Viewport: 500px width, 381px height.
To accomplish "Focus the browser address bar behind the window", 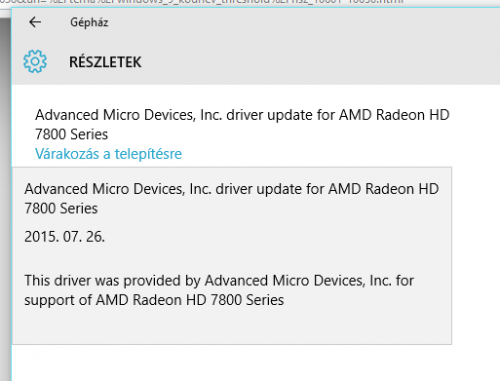I will point(250,2).
